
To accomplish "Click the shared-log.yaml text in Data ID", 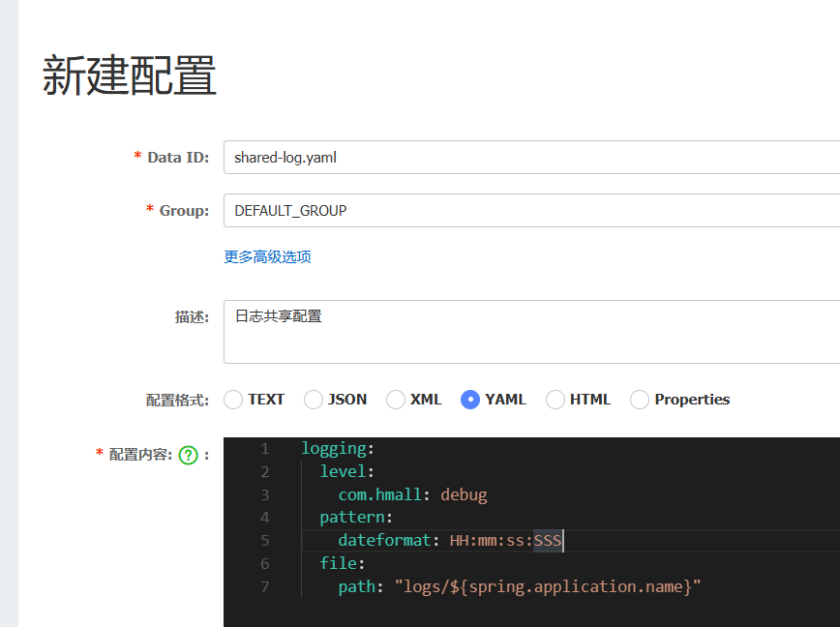I will tap(283, 157).
